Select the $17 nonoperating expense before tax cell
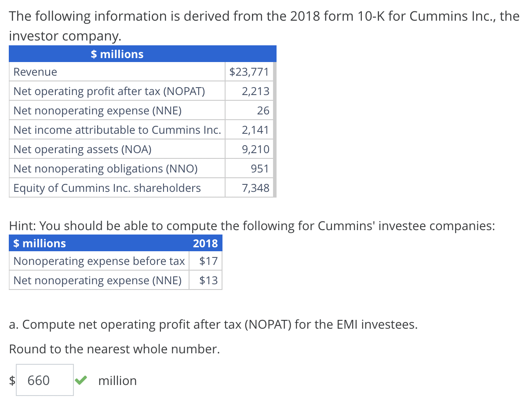 tap(205, 260)
